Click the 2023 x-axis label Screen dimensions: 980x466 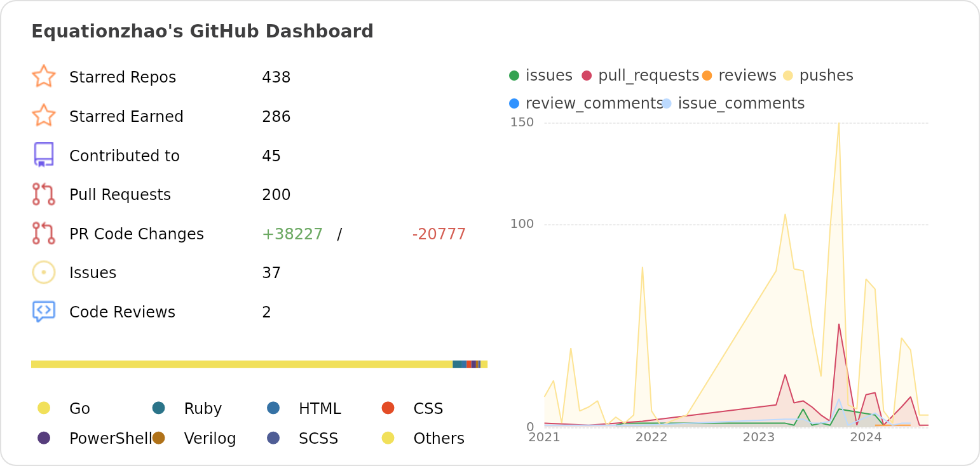pyautogui.click(x=759, y=437)
